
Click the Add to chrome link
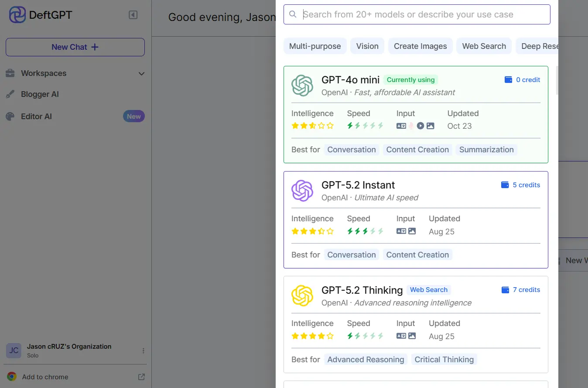(45, 377)
